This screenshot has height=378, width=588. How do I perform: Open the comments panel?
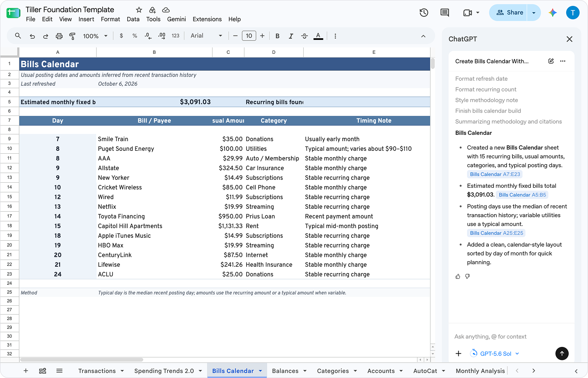click(445, 13)
